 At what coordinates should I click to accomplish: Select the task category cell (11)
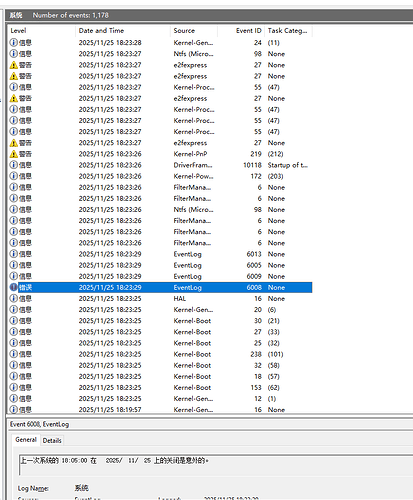[274, 43]
